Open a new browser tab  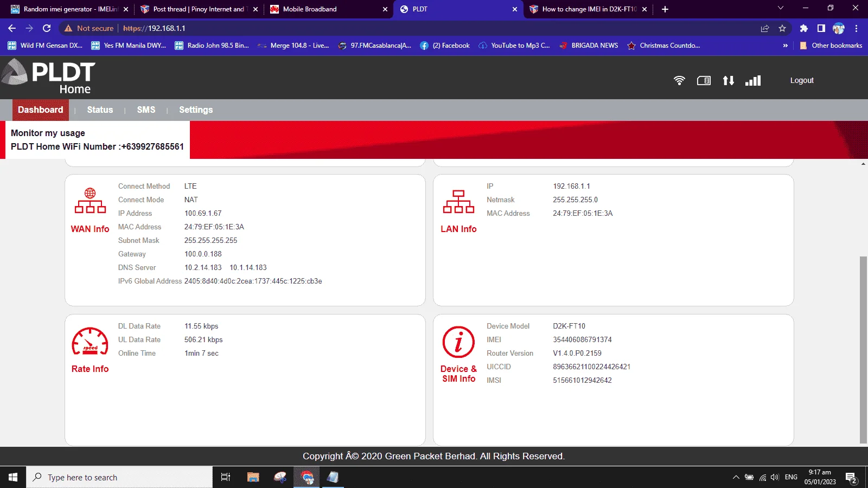[665, 9]
